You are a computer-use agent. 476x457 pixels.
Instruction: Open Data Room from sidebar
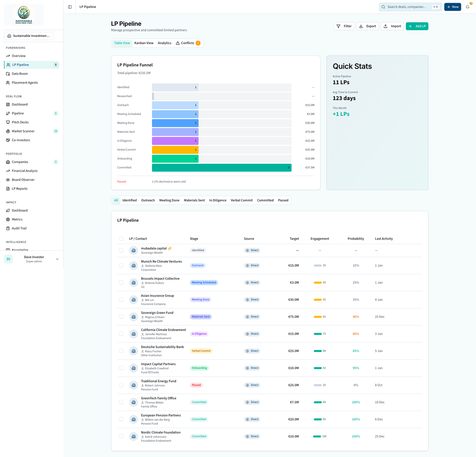tap(20, 74)
